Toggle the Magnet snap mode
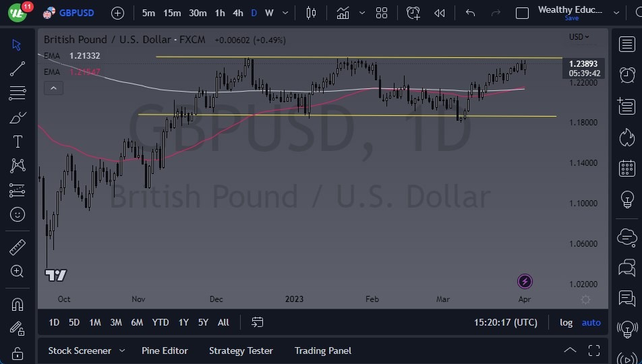Image resolution: width=642 pixels, height=364 pixels. click(x=18, y=304)
